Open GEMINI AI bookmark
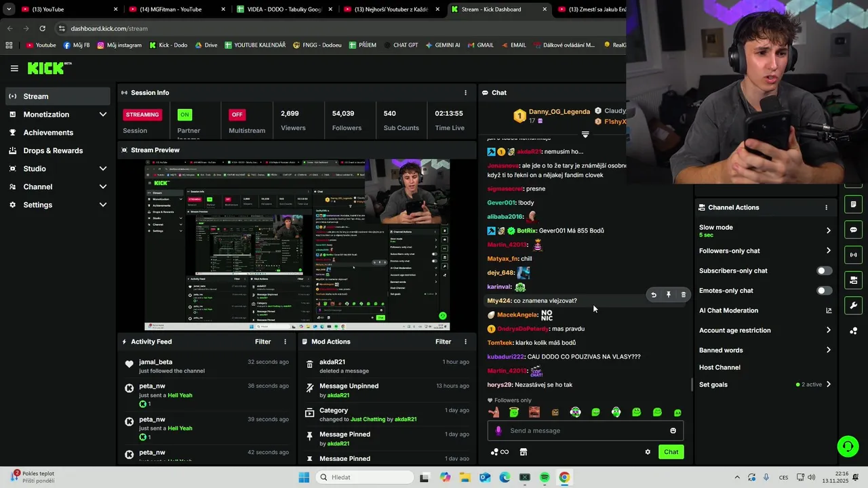Image resolution: width=868 pixels, height=488 pixels. tap(442, 45)
